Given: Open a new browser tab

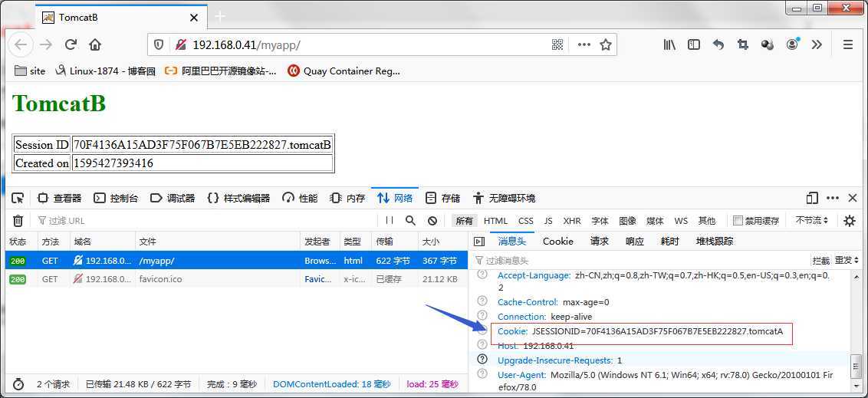Looking at the screenshot, I should pyautogui.click(x=220, y=17).
